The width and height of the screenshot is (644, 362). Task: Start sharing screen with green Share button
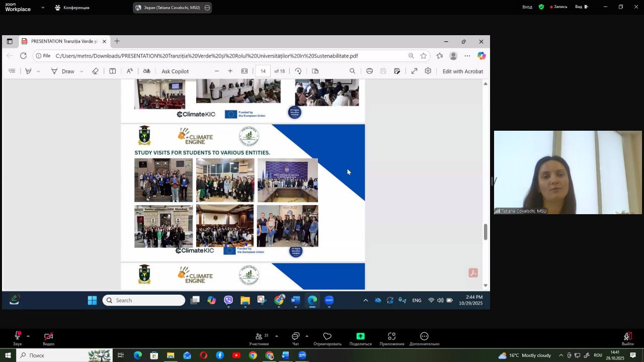360,336
